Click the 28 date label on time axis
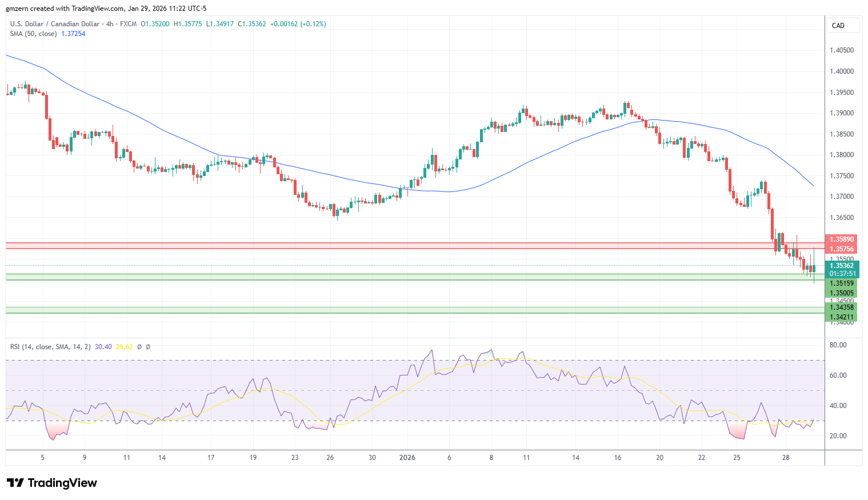Image resolution: width=868 pixels, height=500 pixels. pos(786,458)
